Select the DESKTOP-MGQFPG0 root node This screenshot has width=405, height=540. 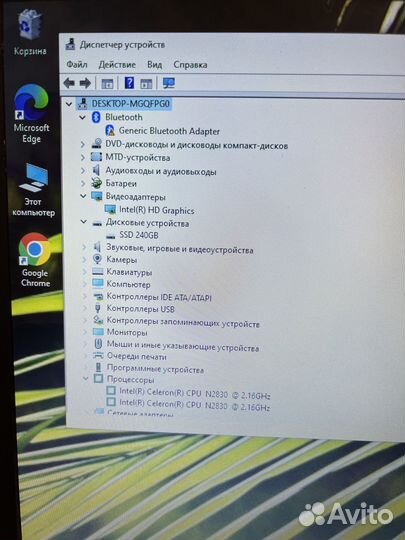[131, 103]
